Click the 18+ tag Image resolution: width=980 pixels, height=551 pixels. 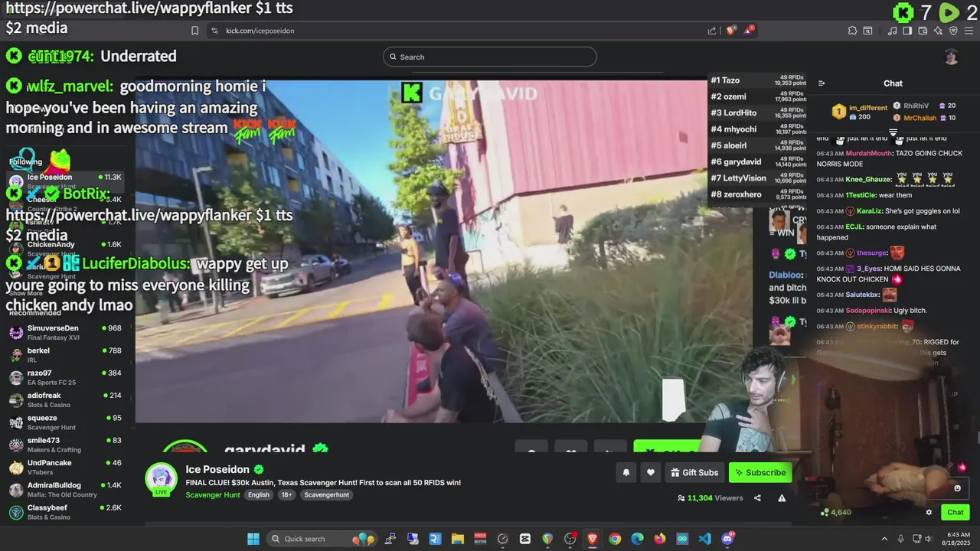[286, 495]
